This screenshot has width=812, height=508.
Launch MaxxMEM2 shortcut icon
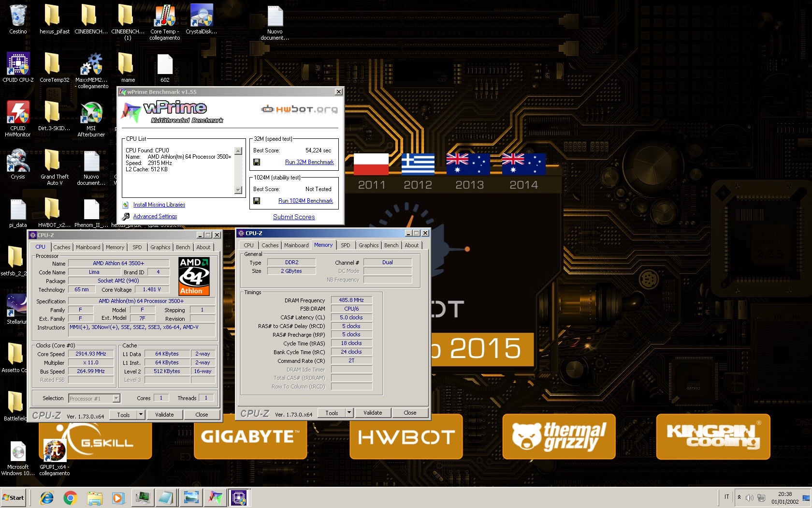pyautogui.click(x=92, y=70)
